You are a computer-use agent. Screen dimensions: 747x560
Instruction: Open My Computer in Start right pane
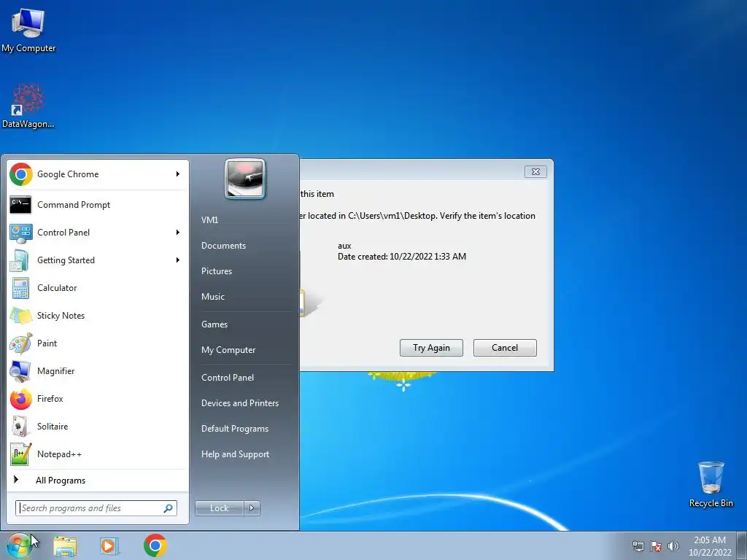pos(228,350)
